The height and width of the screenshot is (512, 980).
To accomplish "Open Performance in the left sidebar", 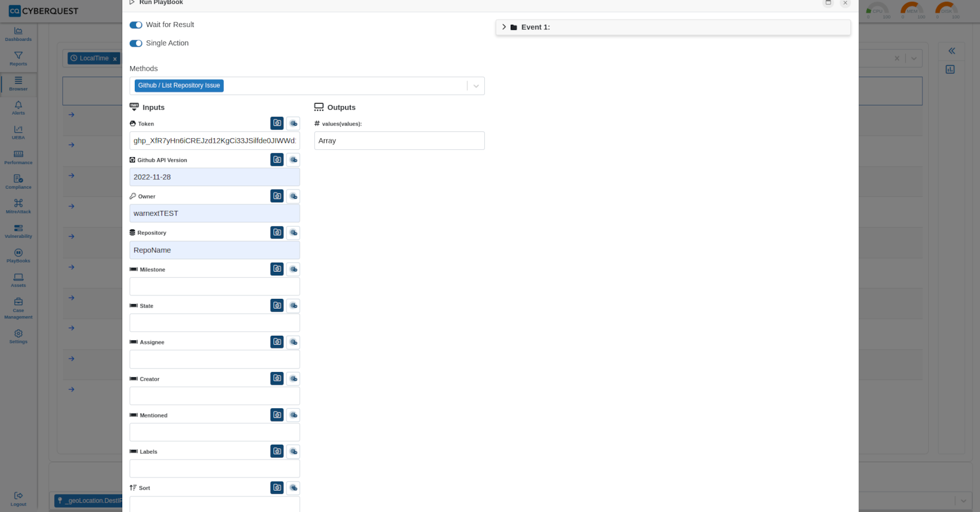I will tap(18, 157).
